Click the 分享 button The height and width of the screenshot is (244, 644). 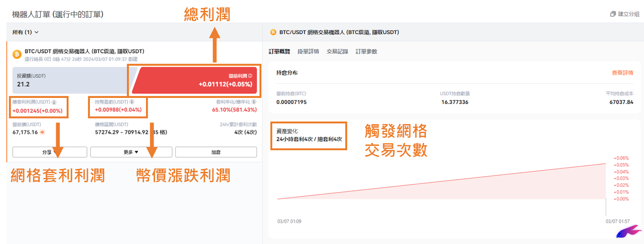50,152
